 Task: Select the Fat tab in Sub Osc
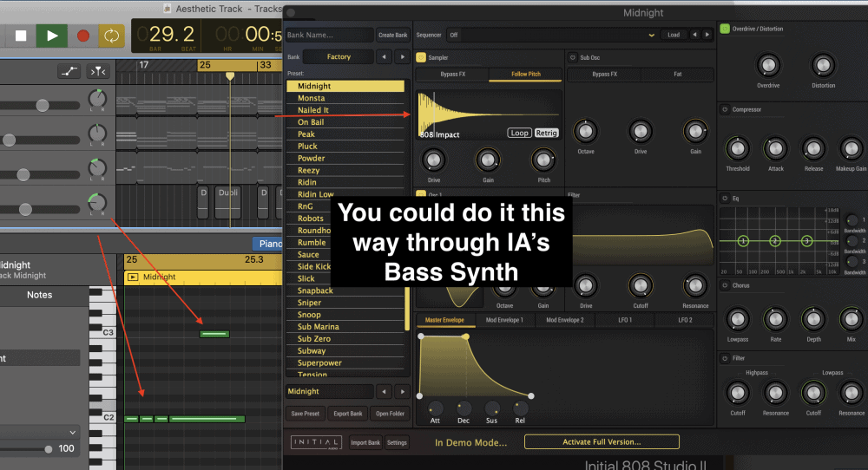(x=678, y=74)
